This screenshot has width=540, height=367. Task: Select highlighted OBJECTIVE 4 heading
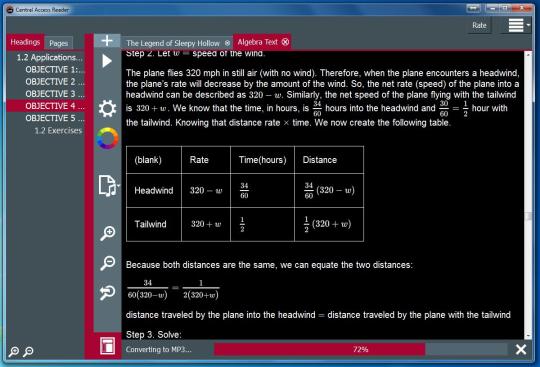pyautogui.click(x=45, y=106)
